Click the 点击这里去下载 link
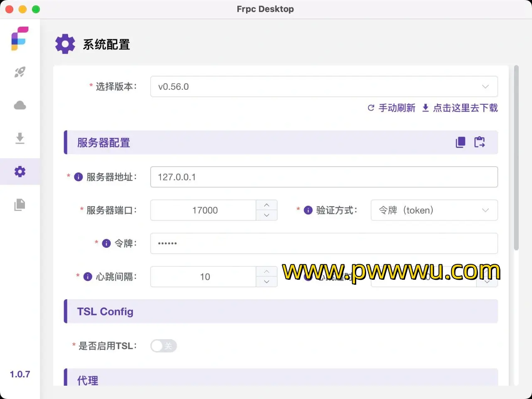The height and width of the screenshot is (399, 532). click(x=460, y=108)
